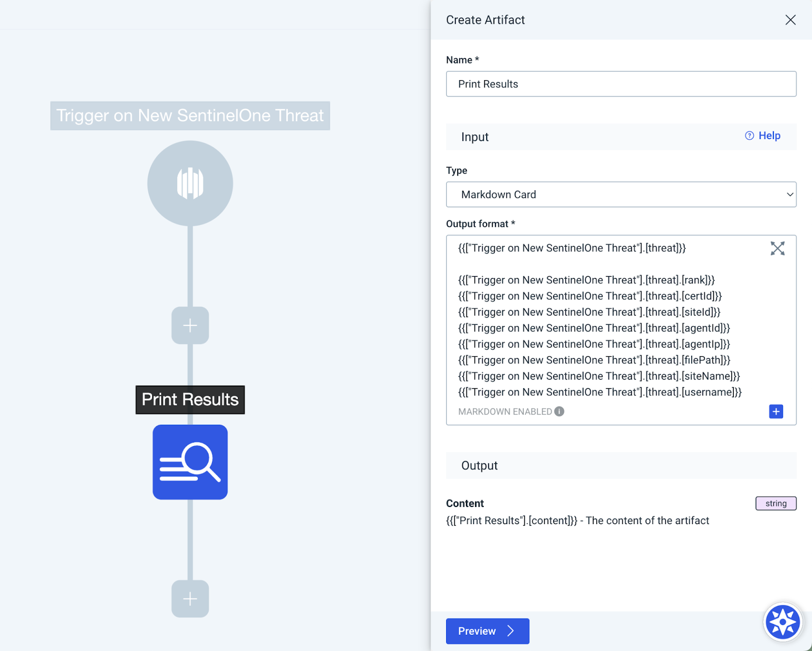
Task: Click the line ending with [threat].[username]}}
Action: (600, 392)
